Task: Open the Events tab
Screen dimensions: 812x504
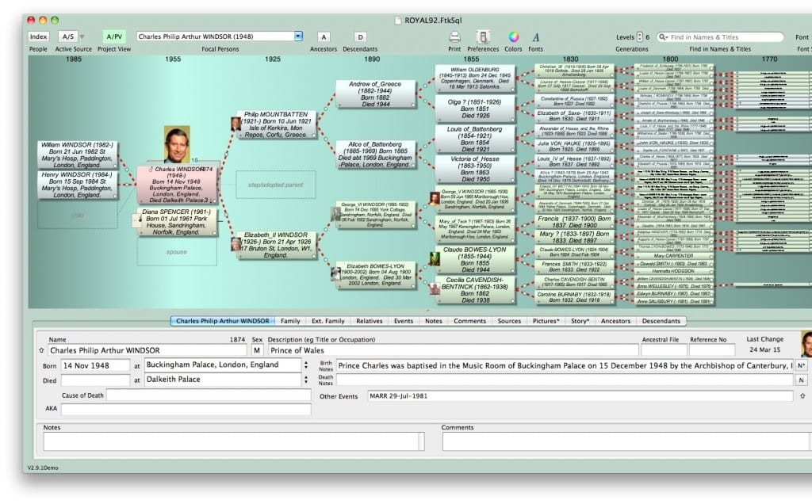Action: 404,321
